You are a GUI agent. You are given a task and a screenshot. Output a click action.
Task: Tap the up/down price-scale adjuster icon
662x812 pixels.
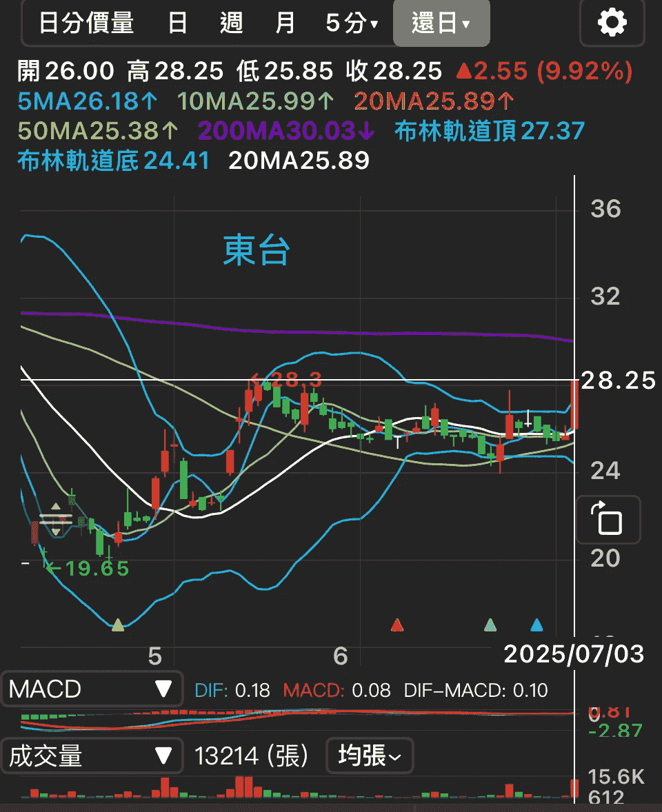[x=56, y=519]
